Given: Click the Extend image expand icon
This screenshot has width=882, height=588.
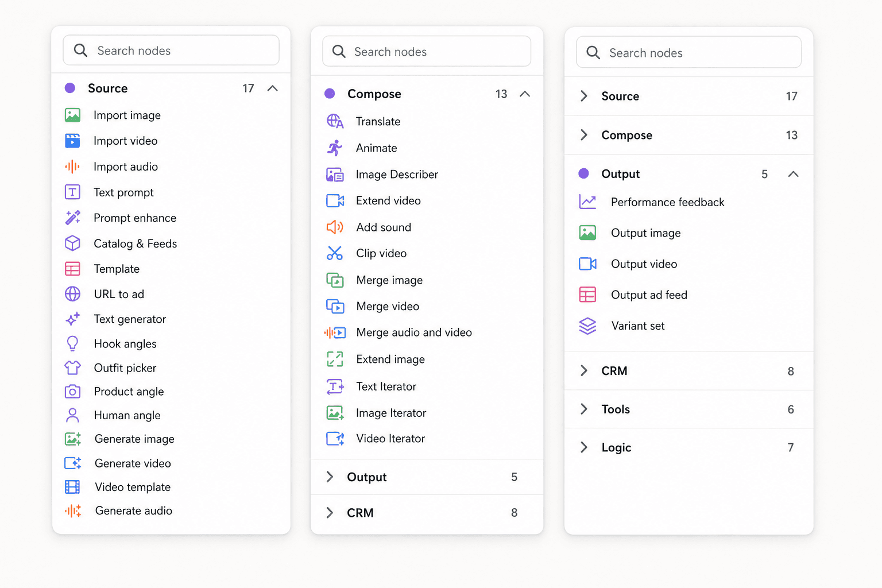Looking at the screenshot, I should [x=335, y=359].
